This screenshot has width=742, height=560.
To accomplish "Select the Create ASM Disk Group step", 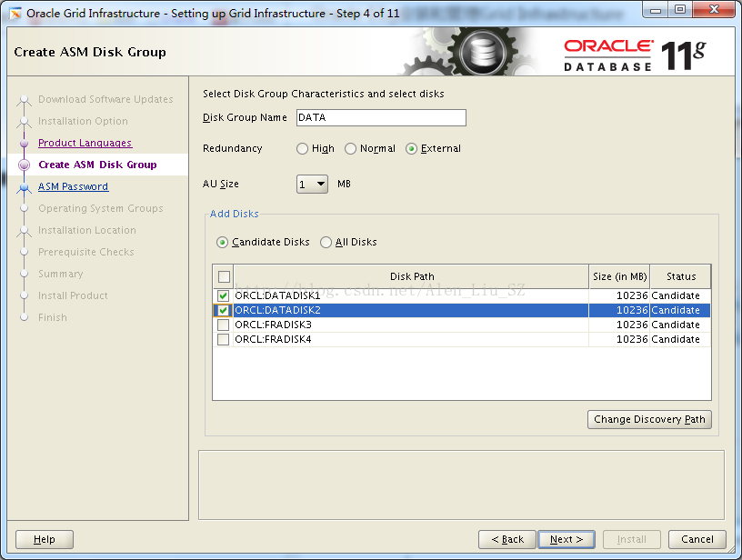I will point(97,165).
